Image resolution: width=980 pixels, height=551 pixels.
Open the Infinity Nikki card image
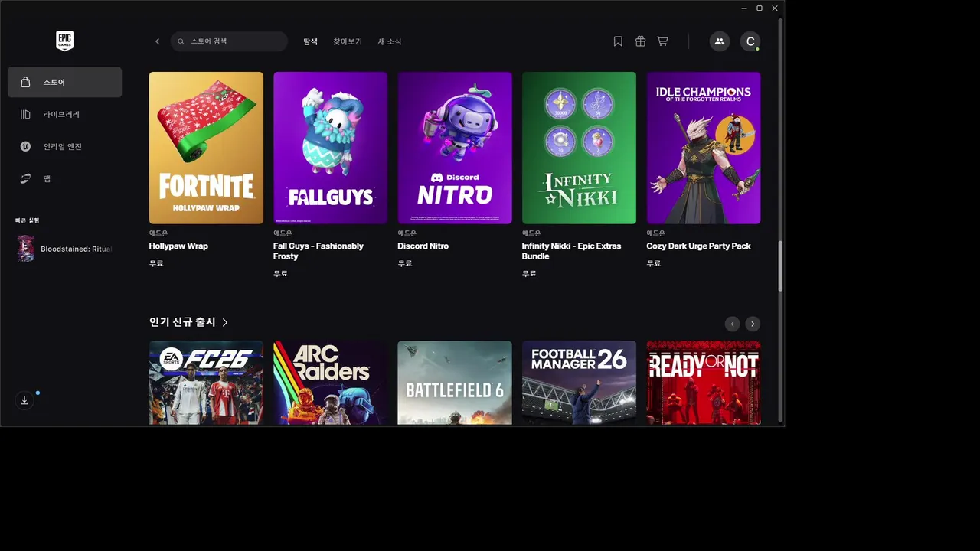[x=579, y=148]
